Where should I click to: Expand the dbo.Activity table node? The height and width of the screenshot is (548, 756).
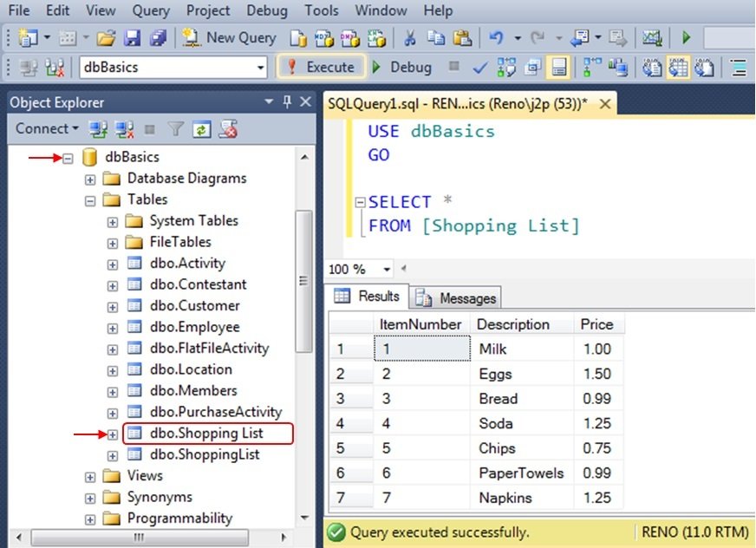click(113, 264)
